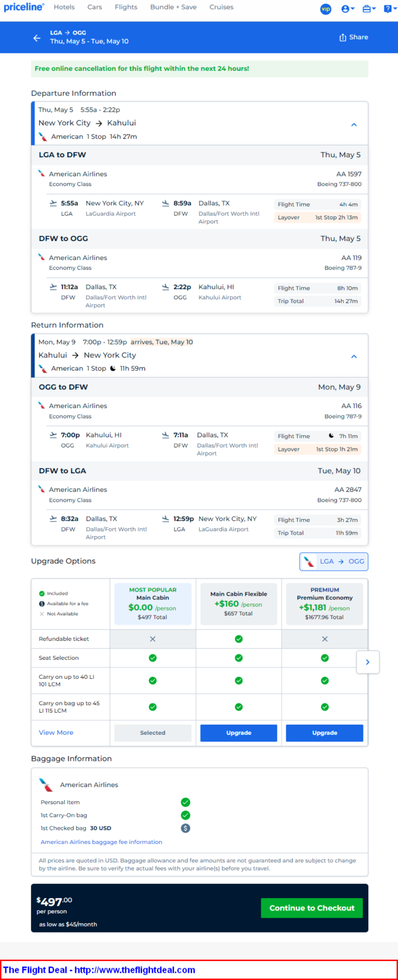Open the trips briefcase menu
Viewport: 398px width, 980px height.
[369, 9]
